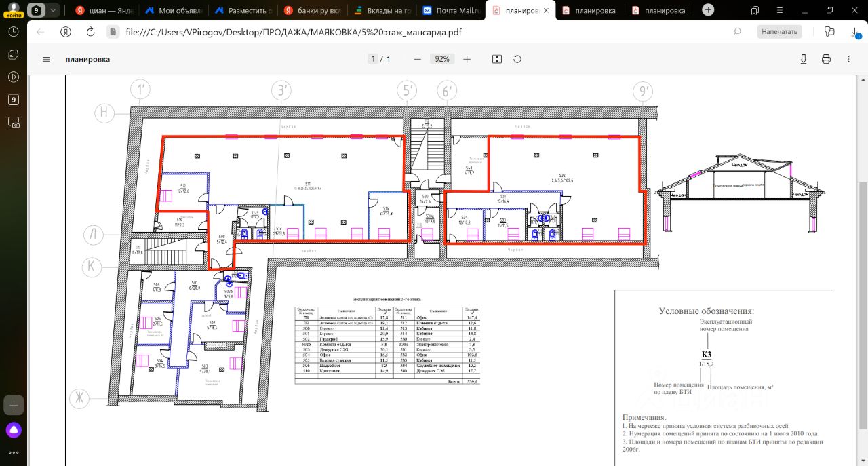Expand the tab groups dropdown arrow

click(53, 10)
